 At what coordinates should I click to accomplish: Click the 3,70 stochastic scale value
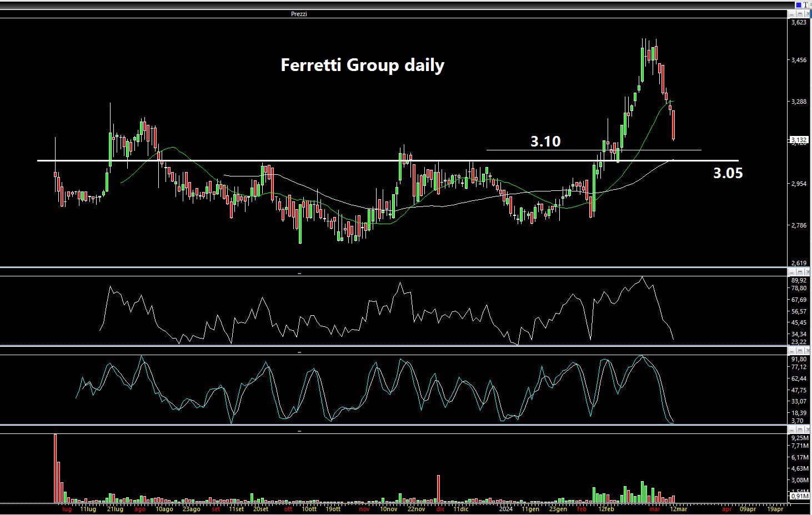pos(797,421)
